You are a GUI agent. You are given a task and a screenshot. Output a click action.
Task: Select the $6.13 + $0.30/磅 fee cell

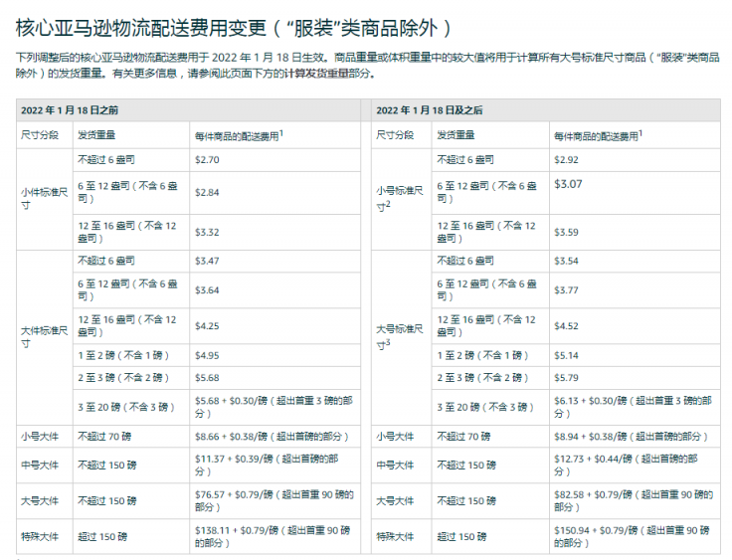point(633,407)
